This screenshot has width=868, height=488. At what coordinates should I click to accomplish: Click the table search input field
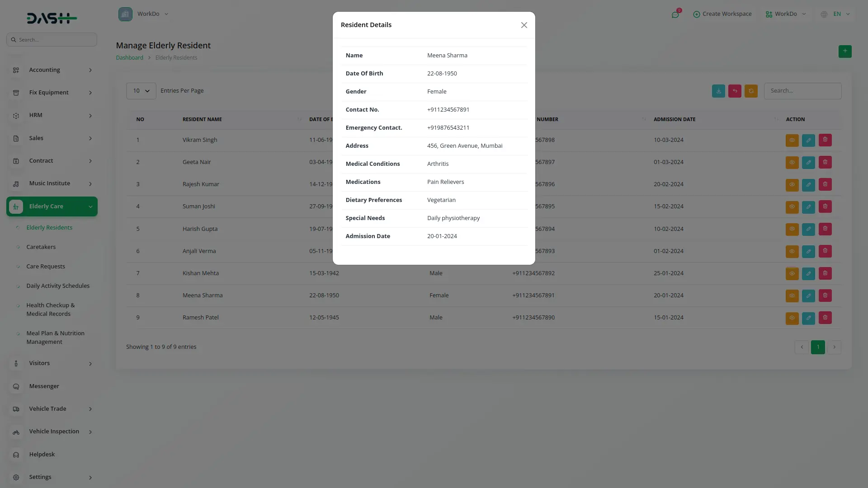tap(802, 91)
